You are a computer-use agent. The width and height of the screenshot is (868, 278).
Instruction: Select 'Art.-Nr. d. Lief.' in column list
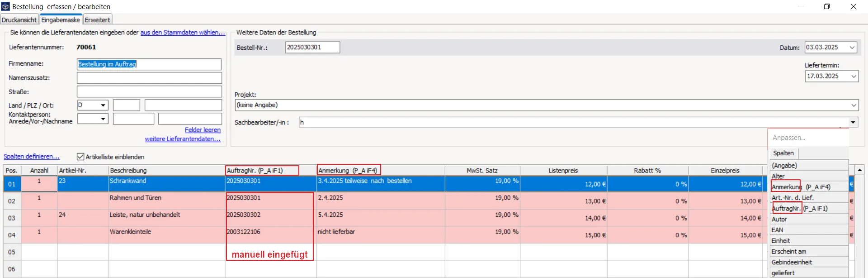tap(793, 198)
